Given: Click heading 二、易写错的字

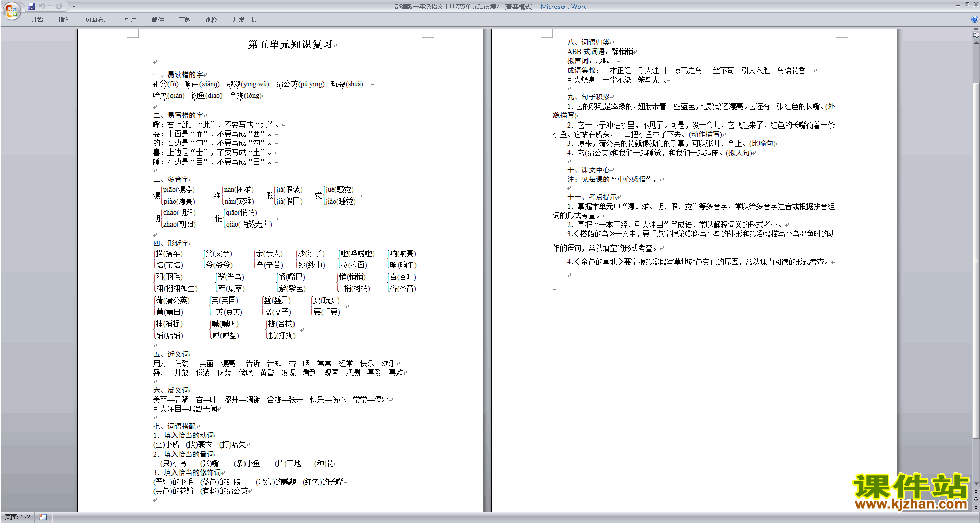Looking at the screenshot, I should (x=178, y=115).
